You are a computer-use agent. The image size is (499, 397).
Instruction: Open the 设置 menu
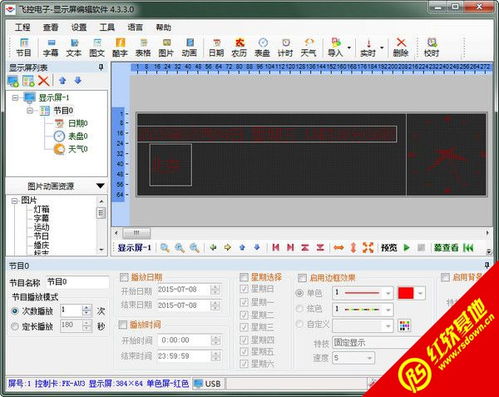tap(79, 27)
